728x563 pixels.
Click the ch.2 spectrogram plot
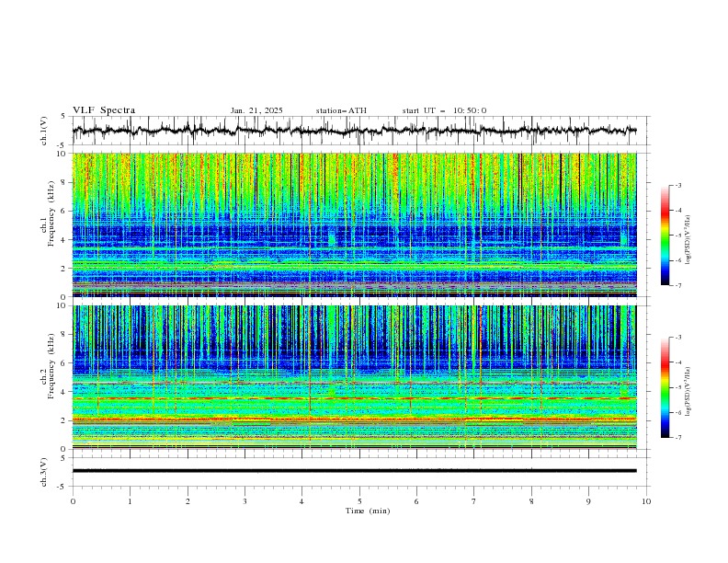pos(354,377)
